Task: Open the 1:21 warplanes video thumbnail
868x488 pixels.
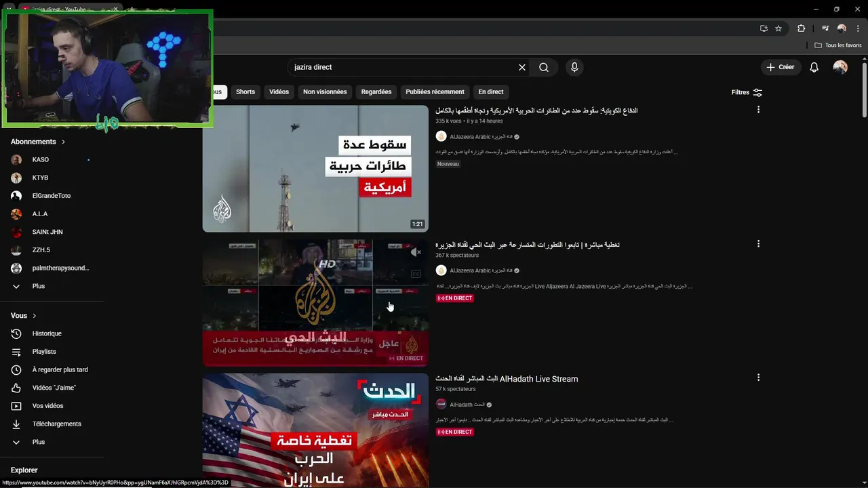Action: pyautogui.click(x=315, y=169)
